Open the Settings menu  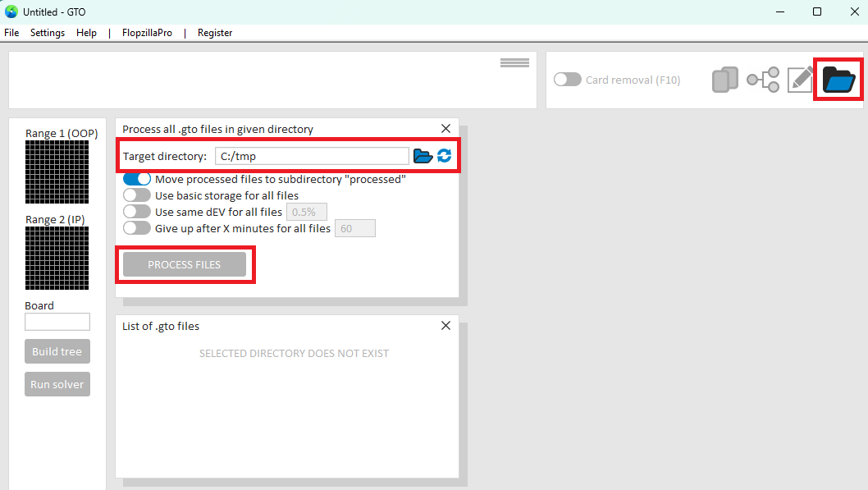[48, 33]
